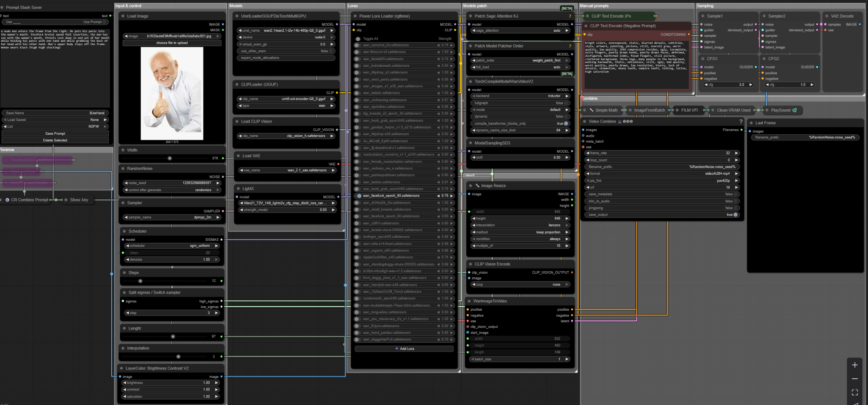The image size is (868, 405).
Task: Open the unet_name model dropdown
Action: tap(286, 30)
